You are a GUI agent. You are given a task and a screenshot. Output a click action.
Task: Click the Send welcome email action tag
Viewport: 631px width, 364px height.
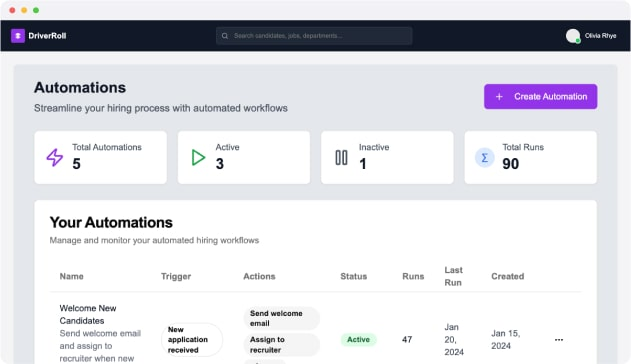pos(281,318)
